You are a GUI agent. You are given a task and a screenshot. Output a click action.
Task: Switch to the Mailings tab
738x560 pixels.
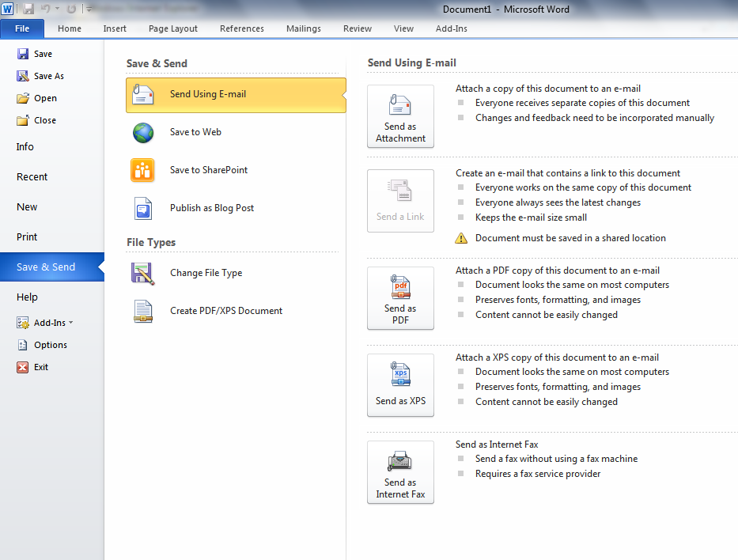(x=303, y=28)
